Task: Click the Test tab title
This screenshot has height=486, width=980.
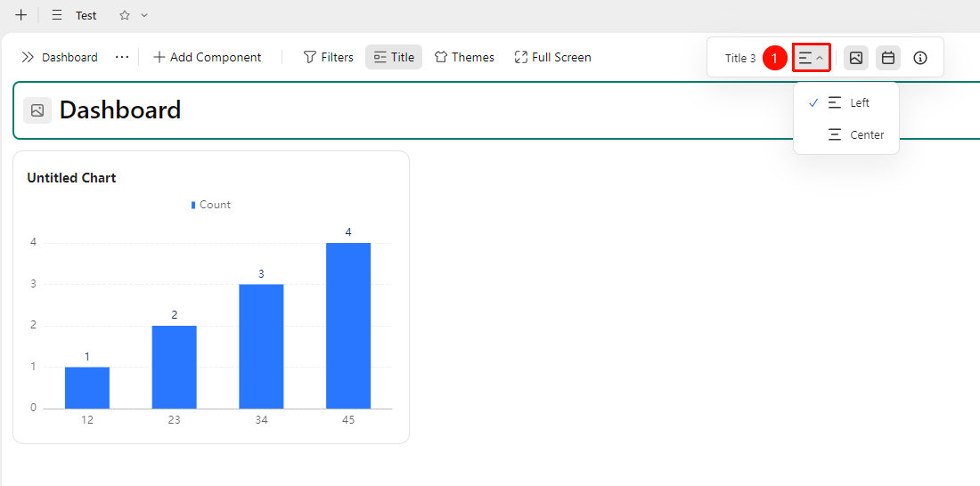Action: click(86, 16)
